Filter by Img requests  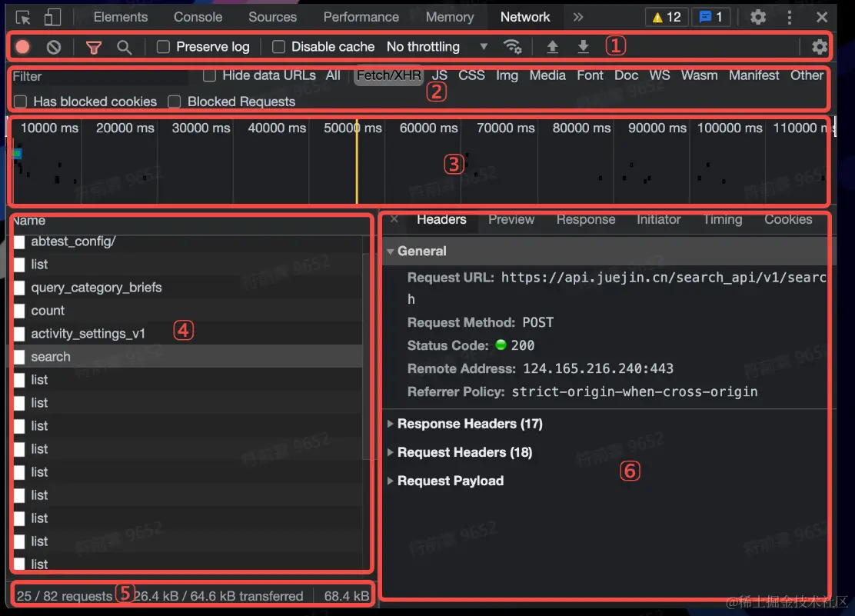507,75
